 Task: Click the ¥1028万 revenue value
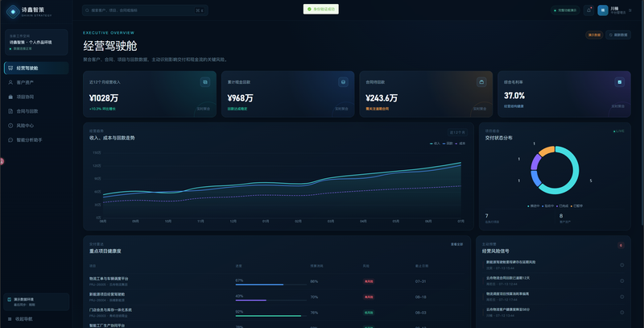coord(104,98)
